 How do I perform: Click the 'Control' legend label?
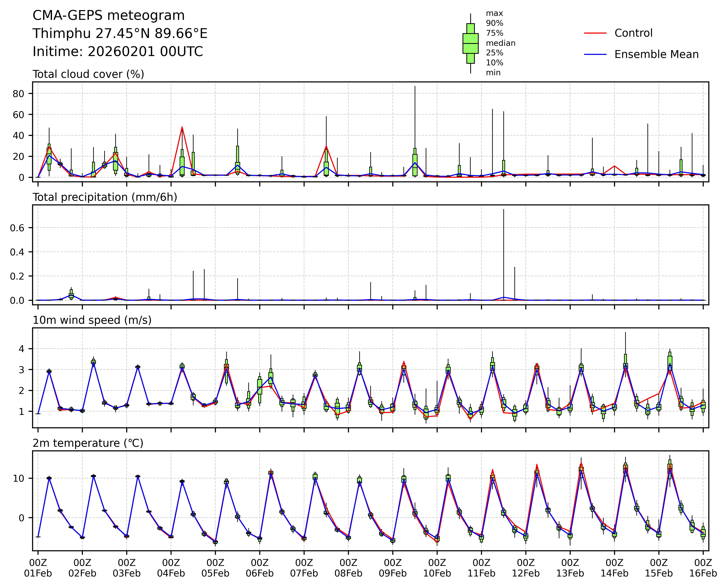633,33
